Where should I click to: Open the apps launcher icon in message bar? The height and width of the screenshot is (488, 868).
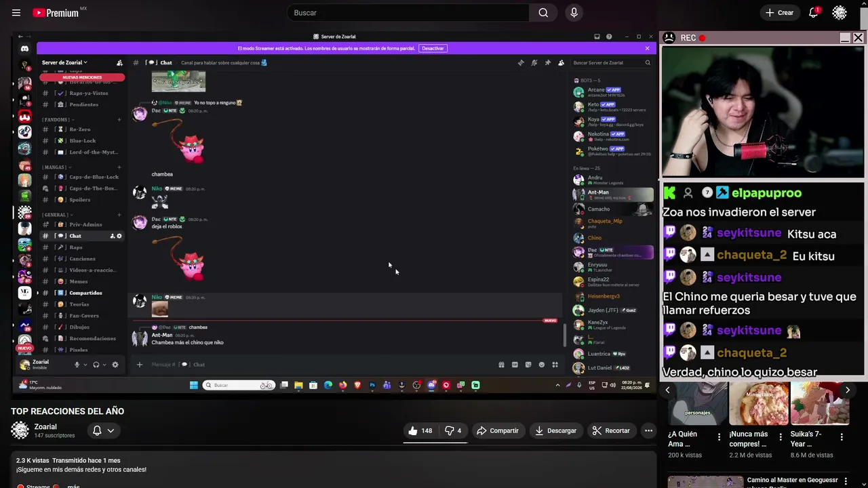click(555, 365)
